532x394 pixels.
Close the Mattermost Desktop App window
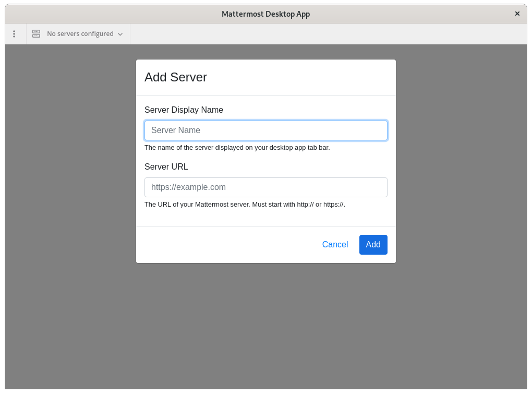517,14
